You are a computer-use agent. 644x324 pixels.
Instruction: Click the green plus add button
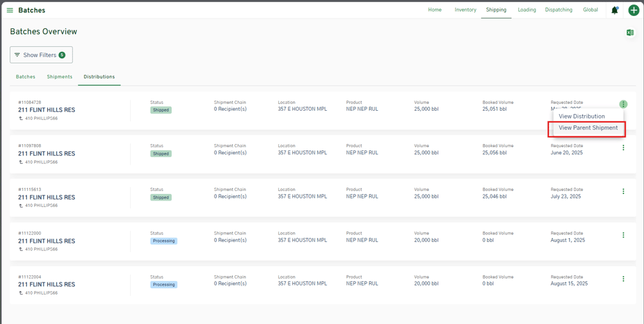633,10
